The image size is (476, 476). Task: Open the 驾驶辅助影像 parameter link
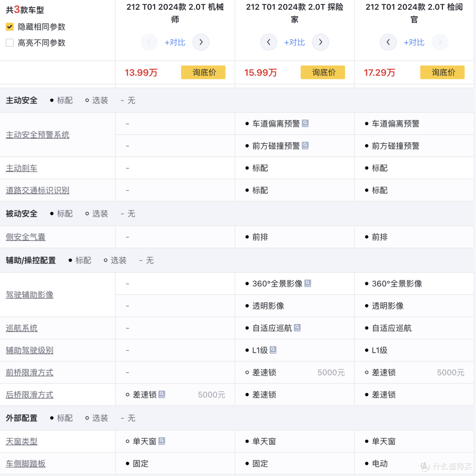pyautogui.click(x=30, y=295)
